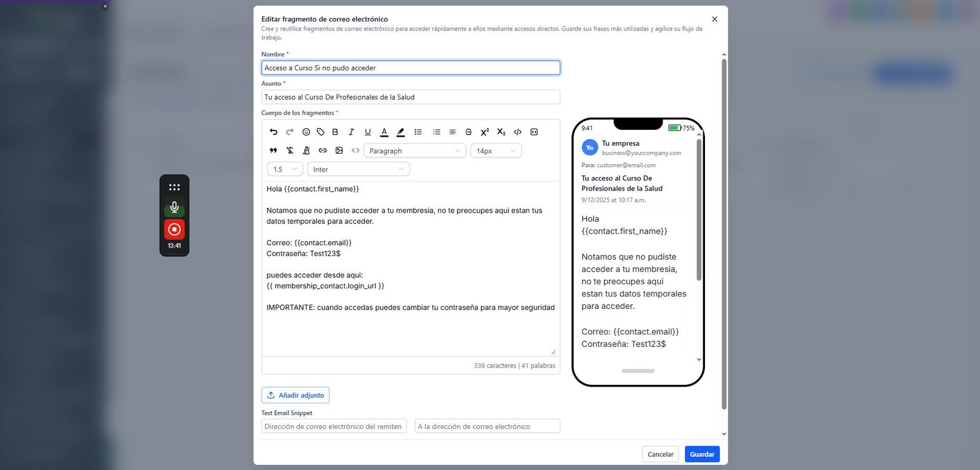Insert a blockquote with the quote icon
980x470 pixels.
(x=273, y=150)
